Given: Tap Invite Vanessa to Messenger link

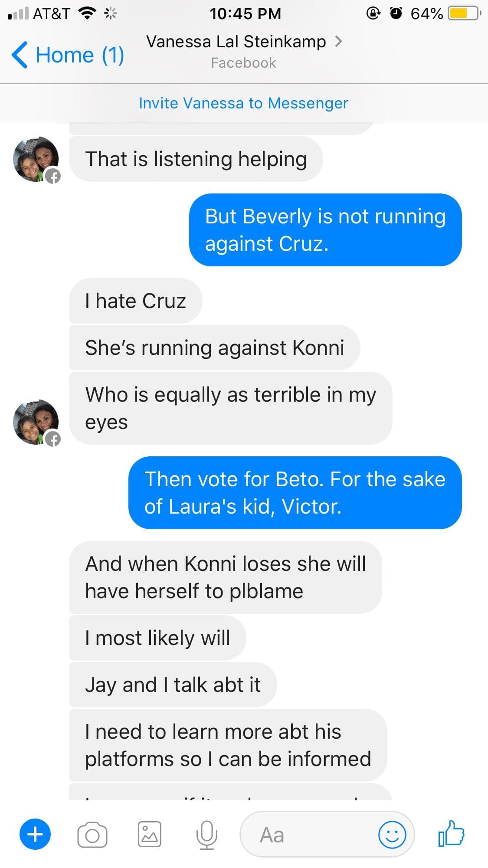Looking at the screenshot, I should click(x=243, y=103).
